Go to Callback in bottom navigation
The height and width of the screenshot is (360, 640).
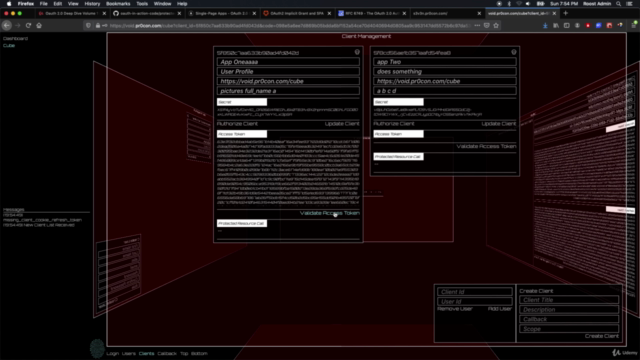[x=167, y=353]
